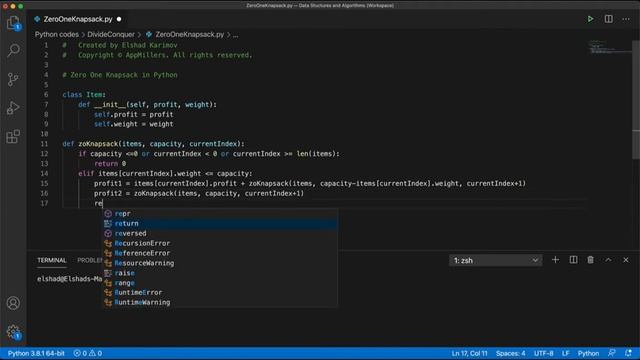Choose 'reversed' autocomplete suggestion

(x=220, y=233)
